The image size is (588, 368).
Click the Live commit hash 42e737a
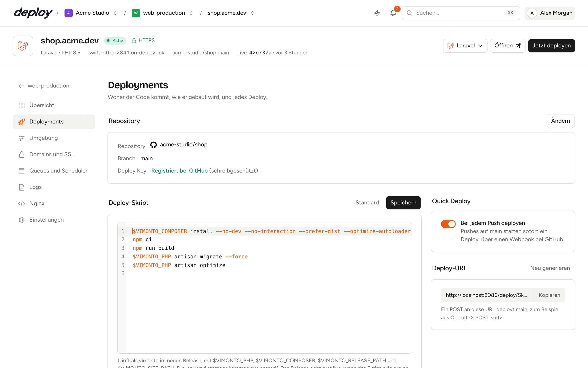pyautogui.click(x=260, y=53)
